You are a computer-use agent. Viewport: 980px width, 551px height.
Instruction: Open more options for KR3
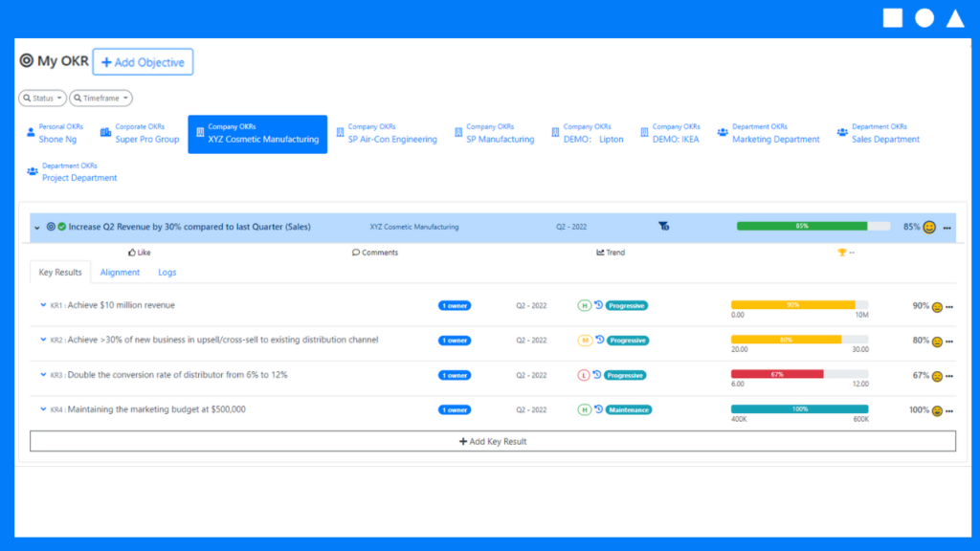pyautogui.click(x=949, y=376)
